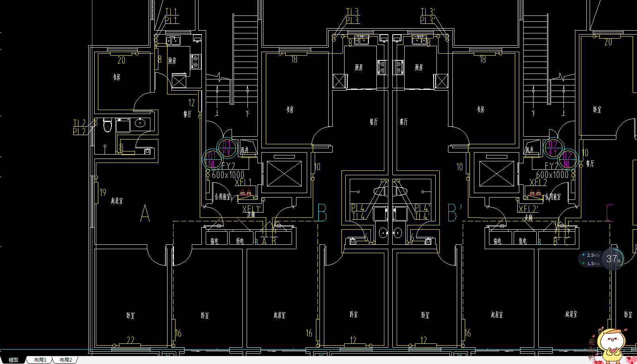Select the 走廊 label beneath XFL2'
The height and width of the screenshot is (364, 637).
(528, 217)
